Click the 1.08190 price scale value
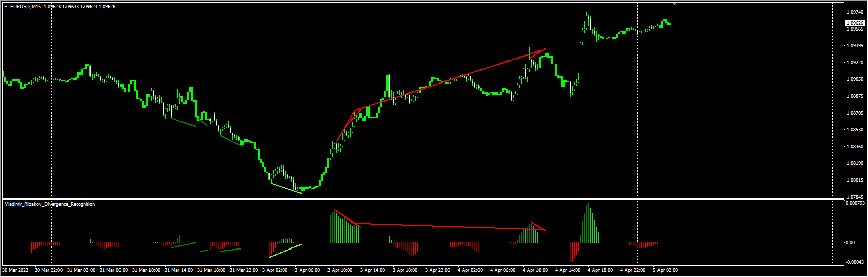The width and height of the screenshot is (868, 277). point(855,163)
